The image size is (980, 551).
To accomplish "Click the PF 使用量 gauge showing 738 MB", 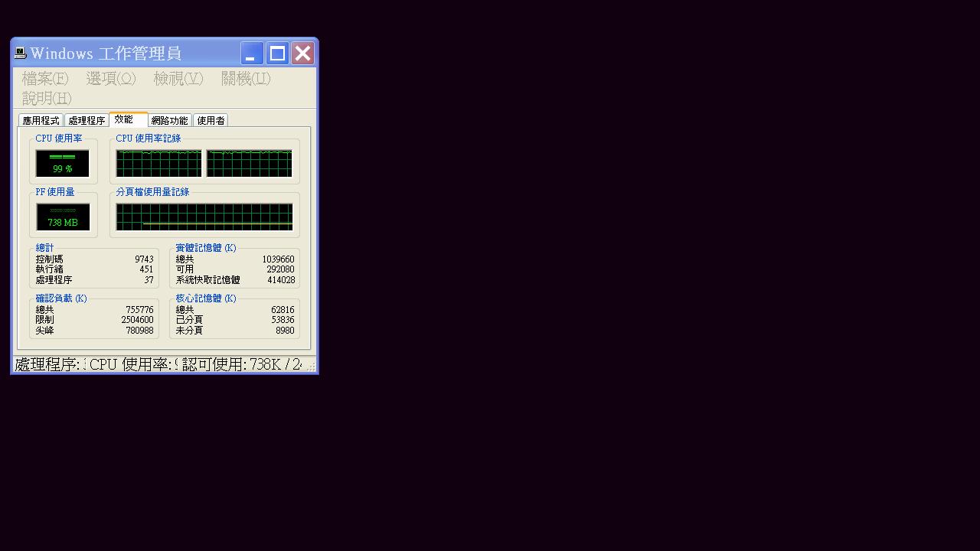I will tap(63, 217).
